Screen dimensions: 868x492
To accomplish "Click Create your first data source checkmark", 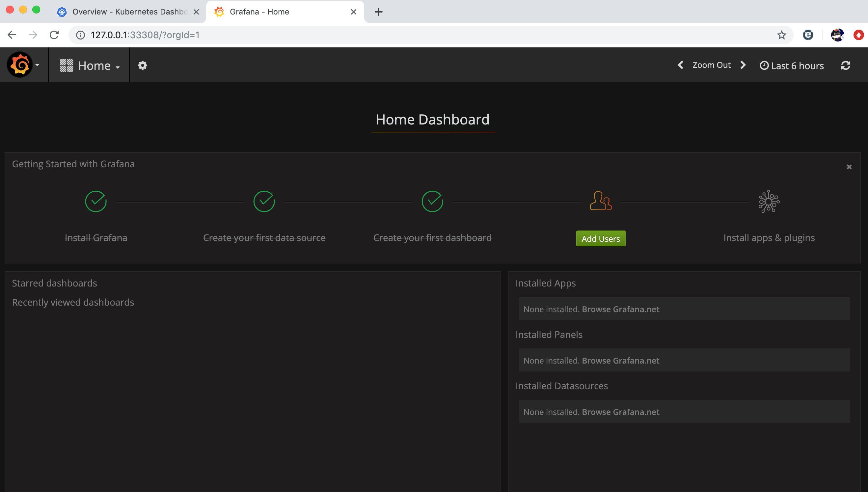I will 264,202.
